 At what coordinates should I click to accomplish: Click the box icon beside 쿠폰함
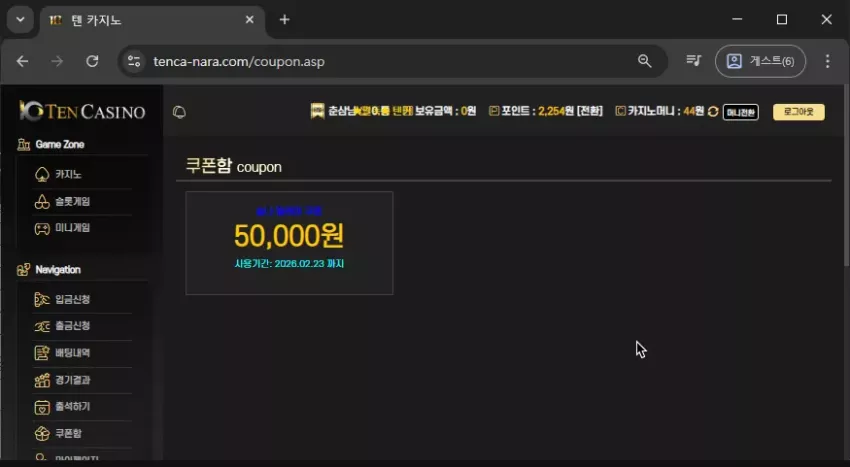(42, 433)
